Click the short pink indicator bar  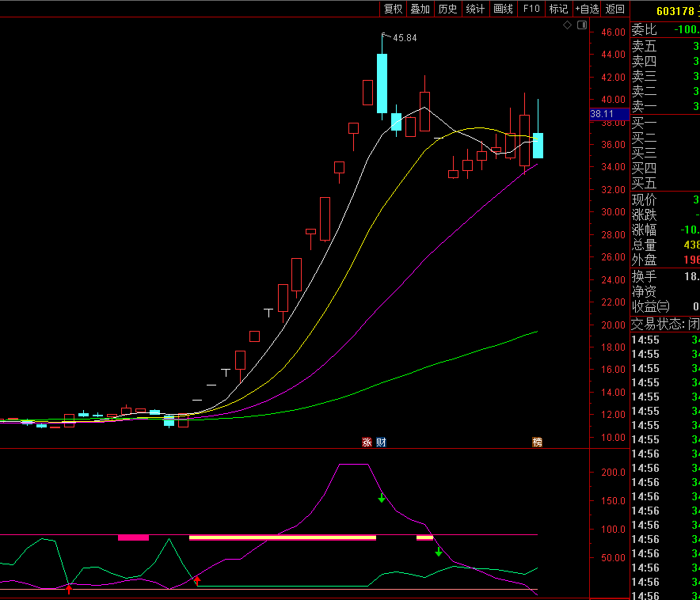pos(133,538)
